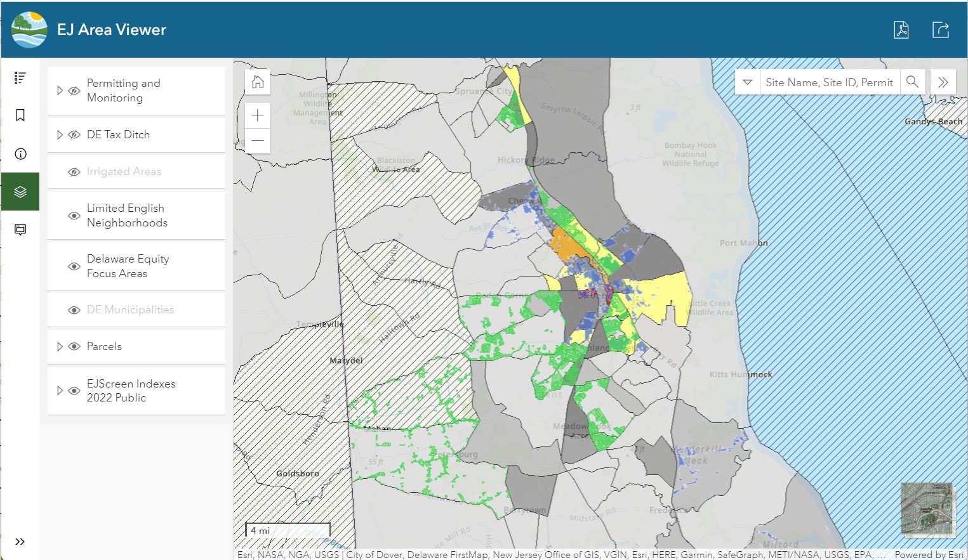Viewport: 968px width, 560px height.
Task: Open the Legend panel
Action: coord(20,77)
